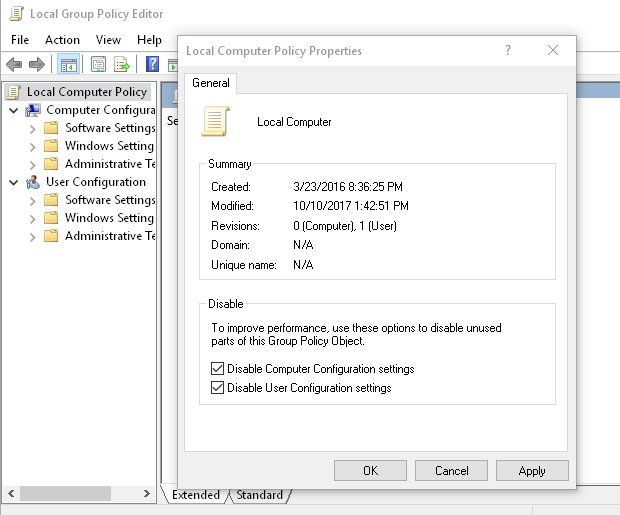Select Local Computer Policy scroll icon in tree
620x515 pixels.
coord(14,92)
